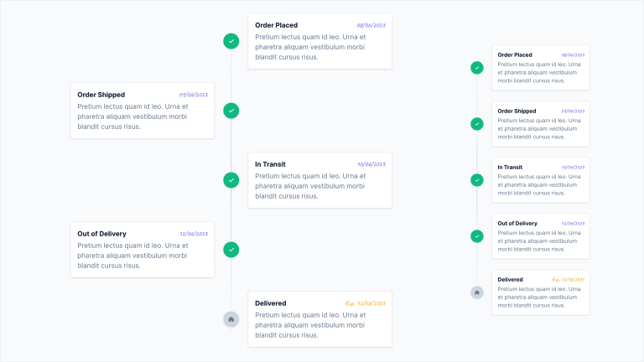Click the description text in compact Out of Delivery card
This screenshot has width=644, height=362.
click(539, 241)
